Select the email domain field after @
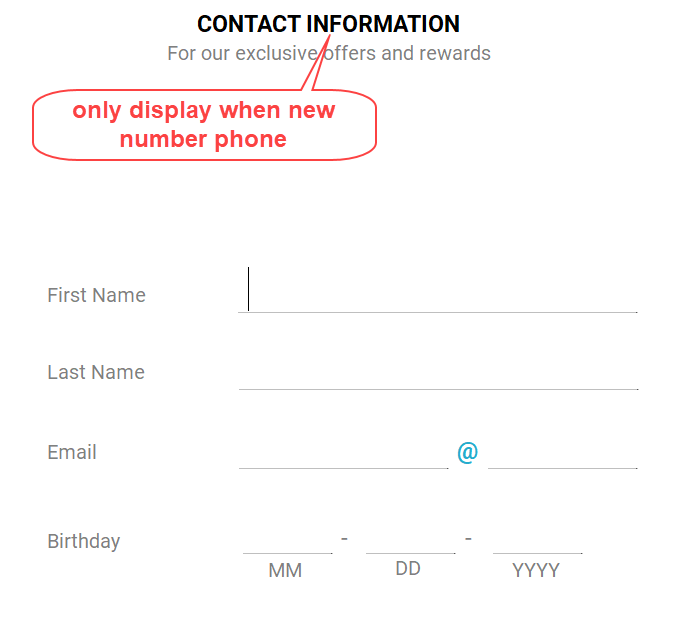 tap(562, 452)
